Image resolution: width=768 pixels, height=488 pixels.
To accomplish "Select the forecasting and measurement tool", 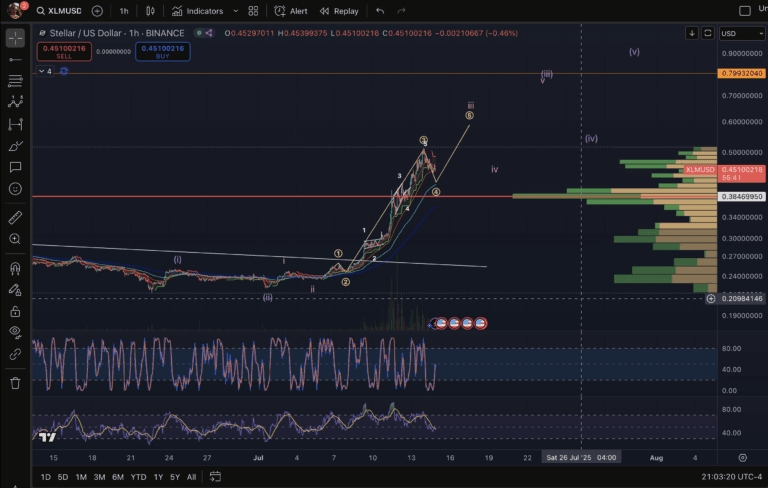I will [15, 124].
